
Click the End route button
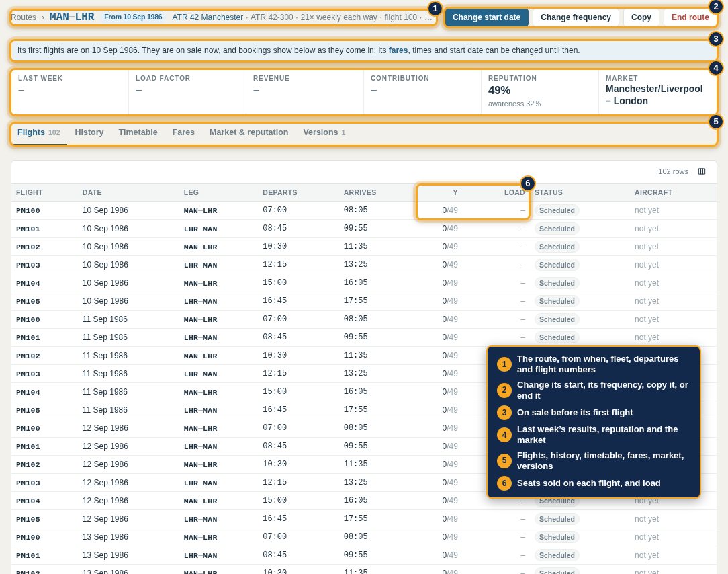coord(690,17)
